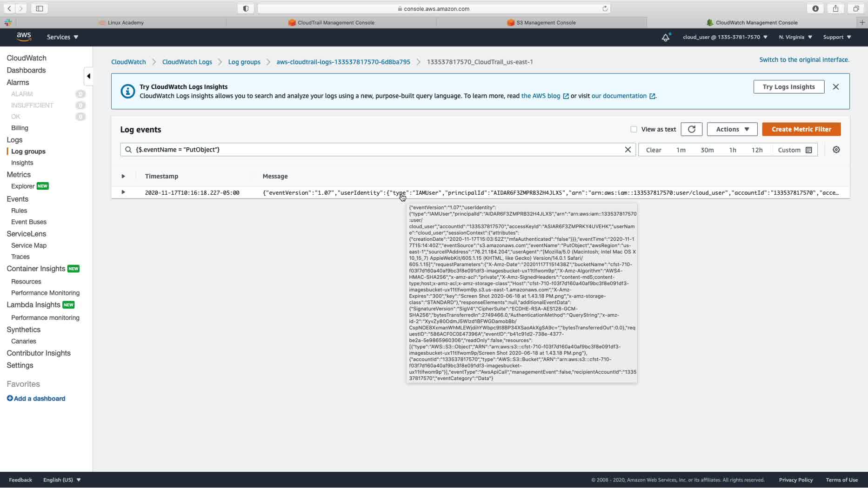Go forward in Safari
The image size is (868, 488).
tap(21, 8)
